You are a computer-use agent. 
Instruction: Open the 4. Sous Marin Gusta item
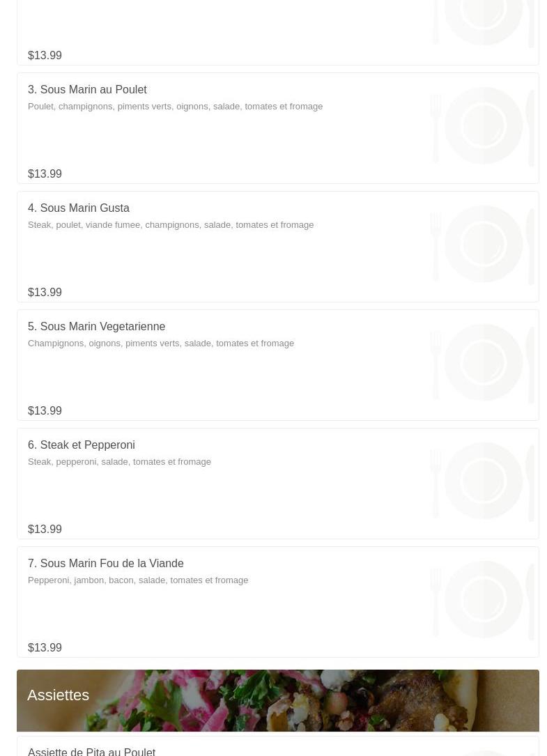[79, 208]
